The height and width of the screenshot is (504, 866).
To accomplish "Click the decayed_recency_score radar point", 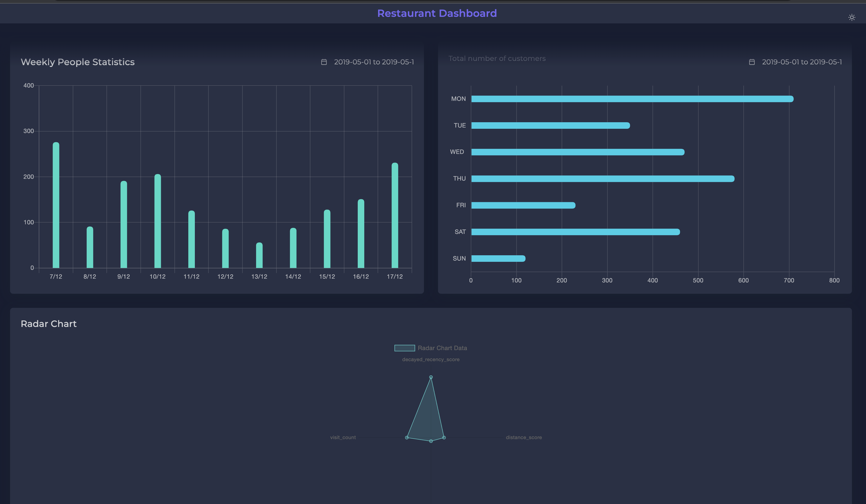I will pyautogui.click(x=431, y=377).
